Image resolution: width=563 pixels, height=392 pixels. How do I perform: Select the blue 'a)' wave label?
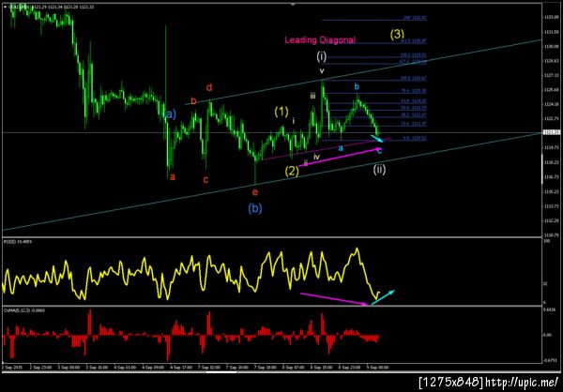tap(171, 114)
